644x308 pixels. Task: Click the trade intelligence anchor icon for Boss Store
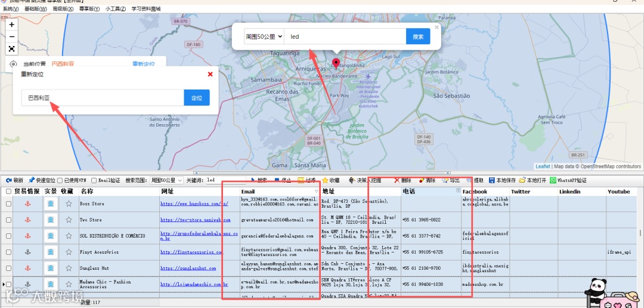[28, 204]
